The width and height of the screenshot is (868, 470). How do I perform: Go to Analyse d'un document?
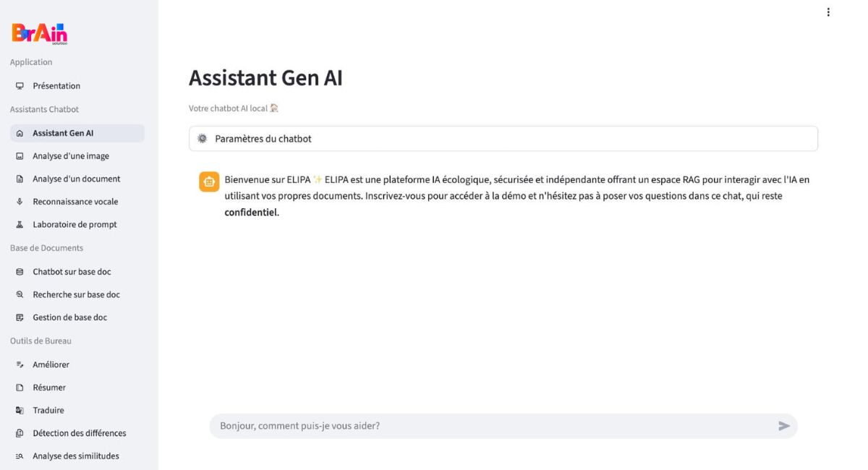click(76, 179)
